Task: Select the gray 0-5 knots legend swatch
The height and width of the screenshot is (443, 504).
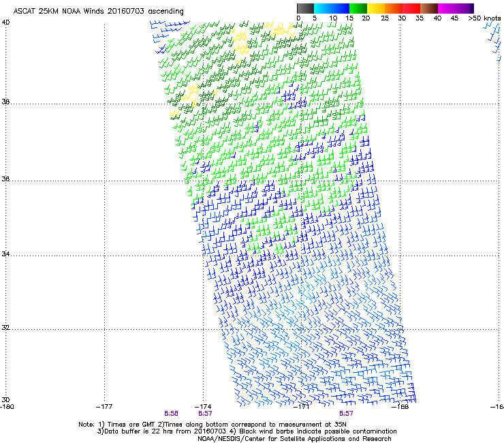Action: pyautogui.click(x=305, y=8)
